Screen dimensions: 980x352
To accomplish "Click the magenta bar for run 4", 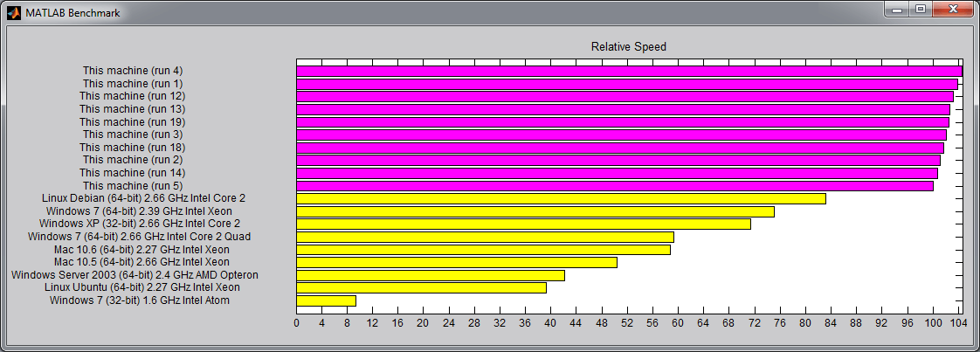I will tap(629, 72).
